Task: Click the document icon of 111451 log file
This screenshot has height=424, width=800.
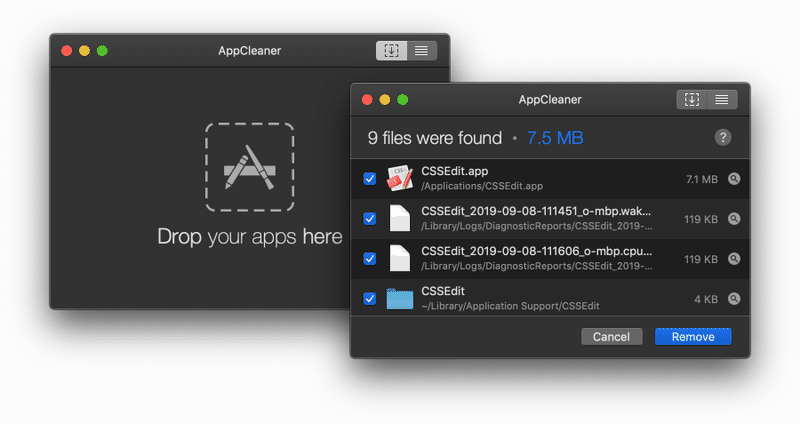Action: [399, 218]
